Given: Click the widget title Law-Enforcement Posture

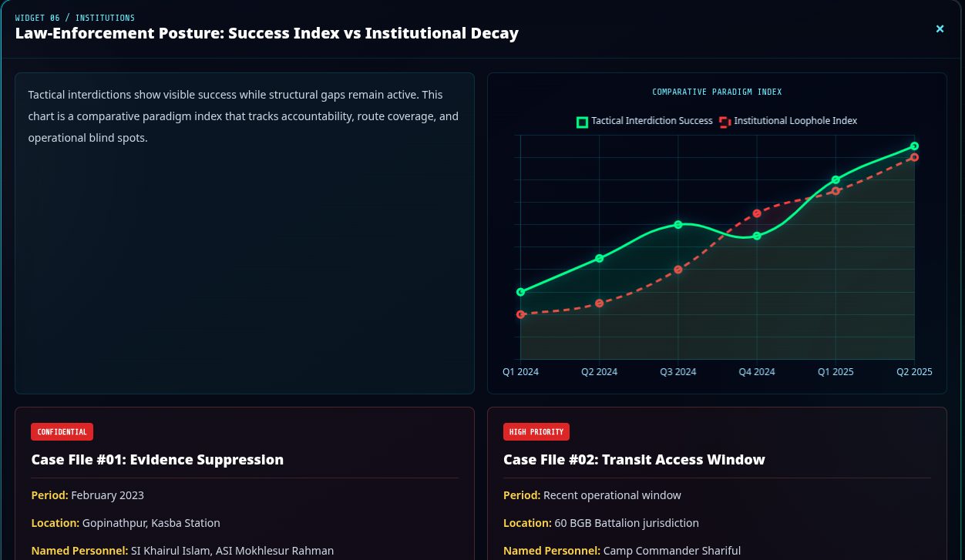Looking at the screenshot, I should pos(267,33).
